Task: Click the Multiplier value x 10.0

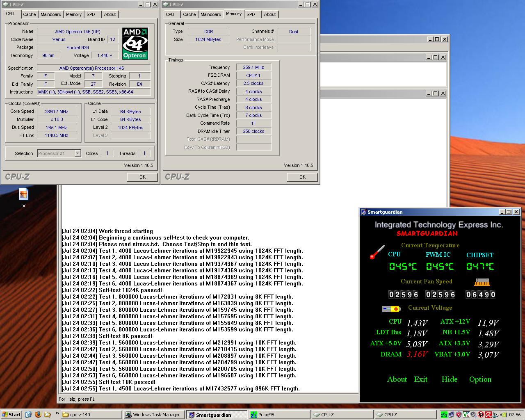Action: click(57, 119)
